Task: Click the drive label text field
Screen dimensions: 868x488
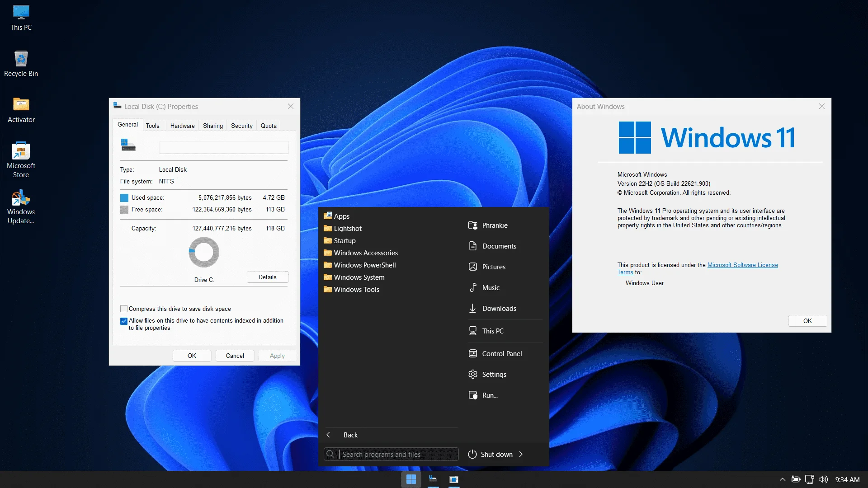Action: click(224, 147)
